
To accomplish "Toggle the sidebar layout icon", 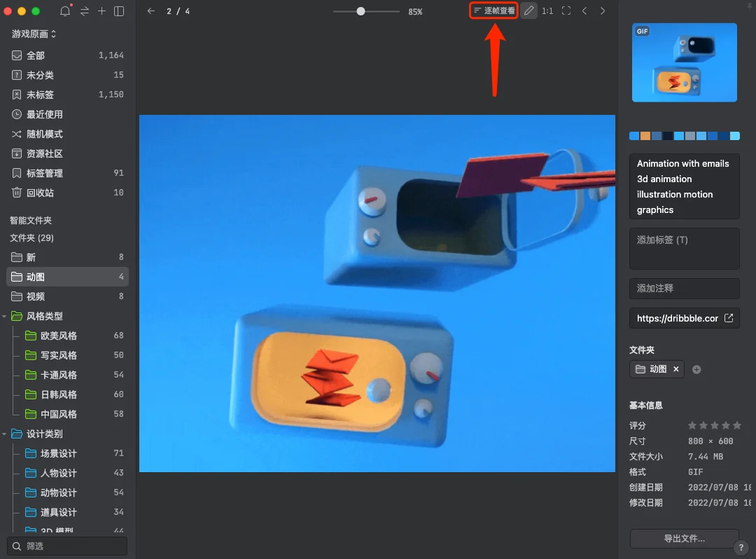I will click(119, 11).
